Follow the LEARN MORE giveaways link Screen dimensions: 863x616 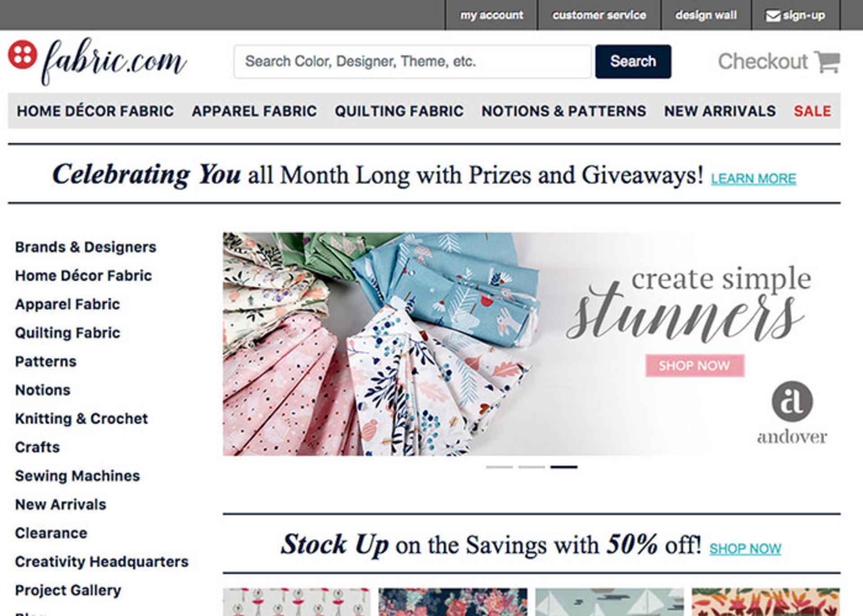753,179
